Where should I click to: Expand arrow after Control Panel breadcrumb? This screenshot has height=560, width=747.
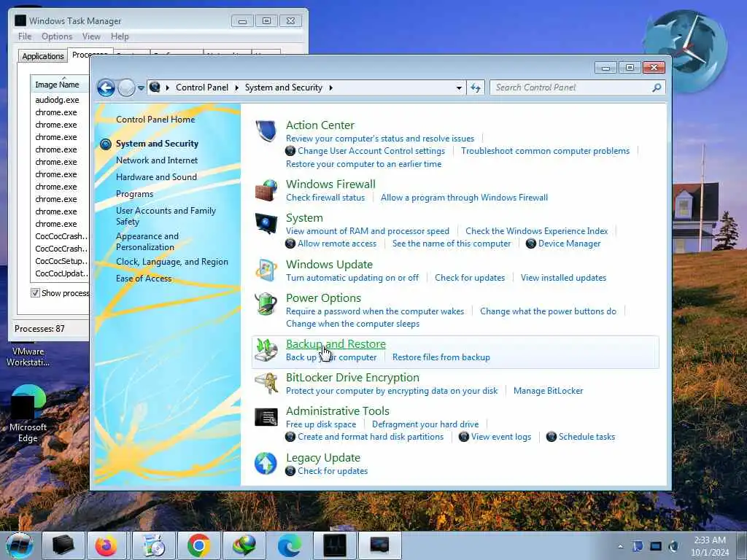[x=237, y=87]
